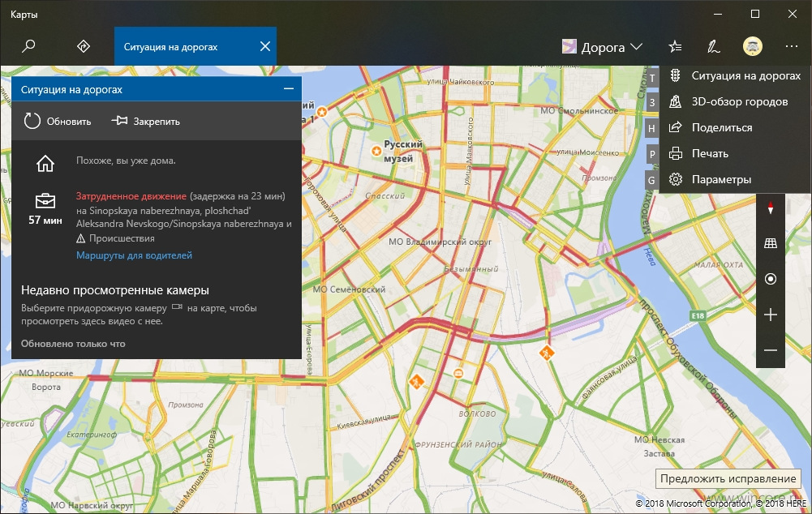Click the work briefcase icon

coord(45,201)
